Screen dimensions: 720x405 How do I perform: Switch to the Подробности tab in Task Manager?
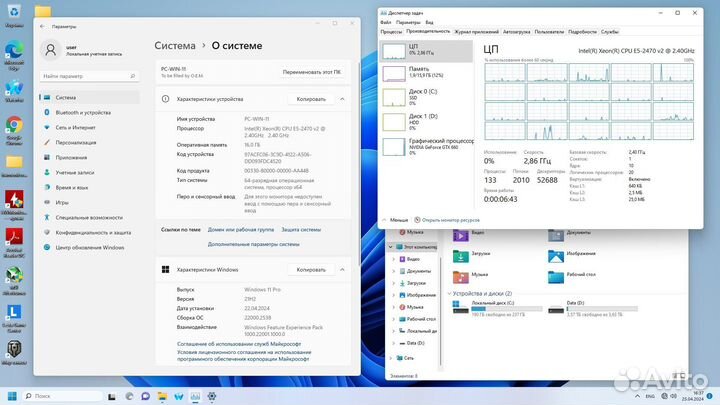click(x=582, y=32)
